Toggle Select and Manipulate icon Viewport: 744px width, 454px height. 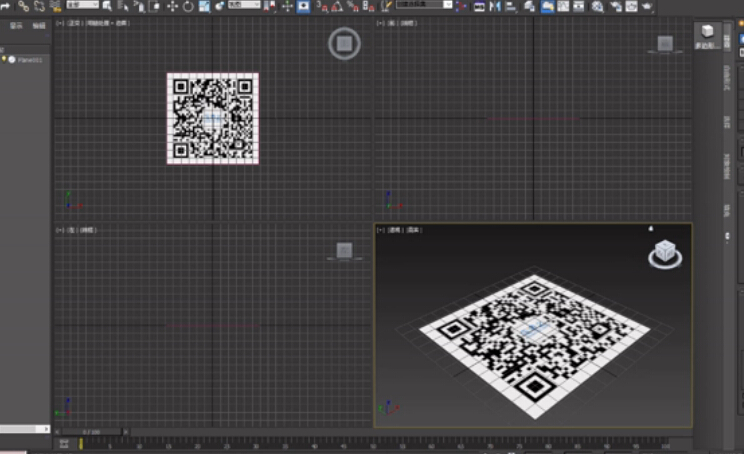pos(287,6)
